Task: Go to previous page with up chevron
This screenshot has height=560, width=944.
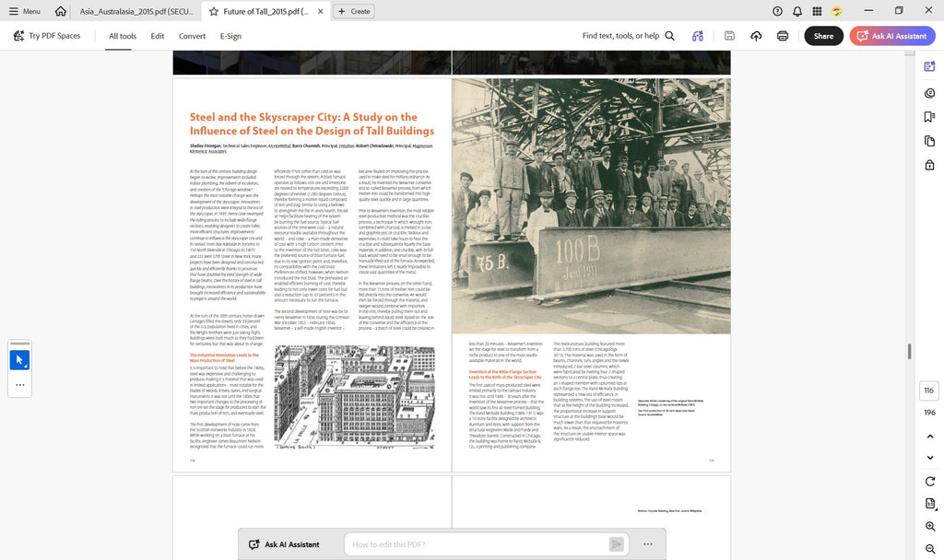Action: 929,436
